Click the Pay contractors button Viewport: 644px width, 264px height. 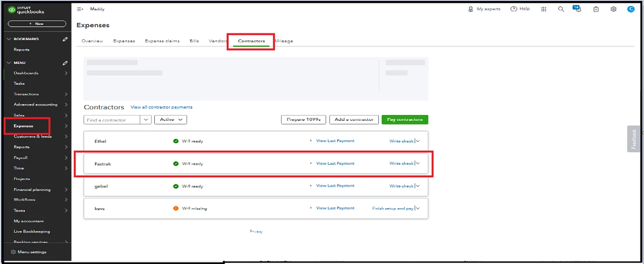tap(405, 119)
